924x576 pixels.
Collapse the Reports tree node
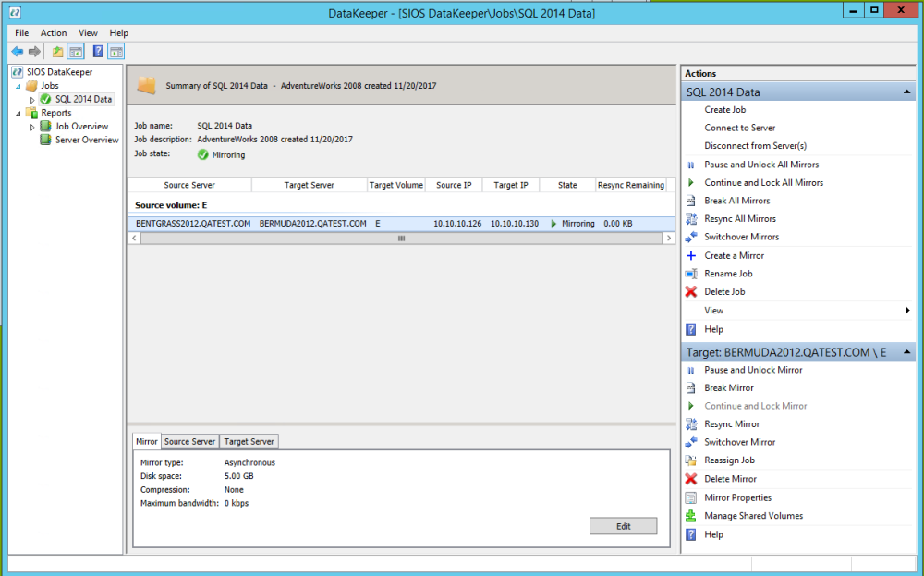(x=18, y=113)
